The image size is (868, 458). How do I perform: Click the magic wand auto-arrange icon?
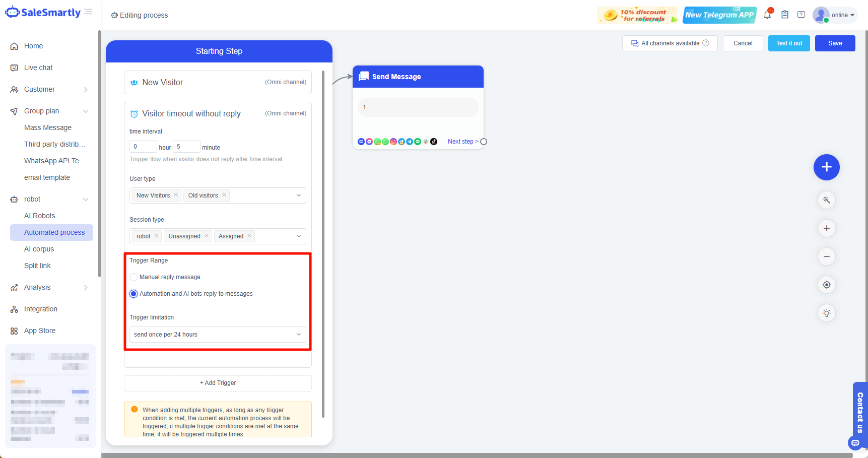[826, 200]
